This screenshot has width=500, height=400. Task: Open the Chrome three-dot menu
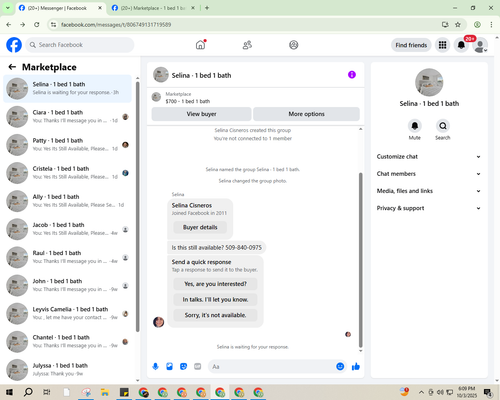tap(491, 25)
